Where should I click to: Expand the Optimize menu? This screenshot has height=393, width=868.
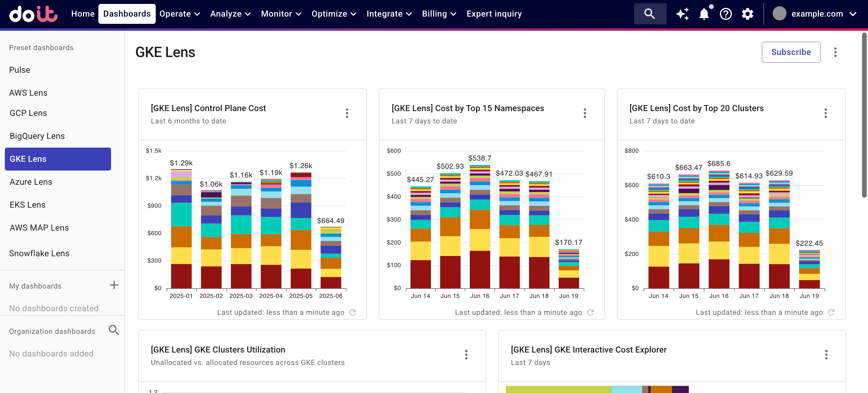click(x=333, y=14)
